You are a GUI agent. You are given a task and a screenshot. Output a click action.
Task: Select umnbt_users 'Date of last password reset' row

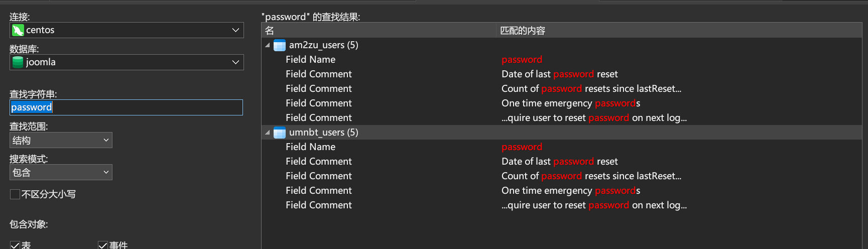tap(562, 162)
